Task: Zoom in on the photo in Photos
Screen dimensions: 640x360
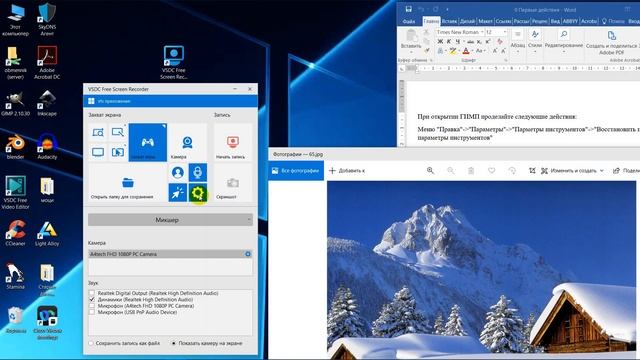Action: [430, 171]
